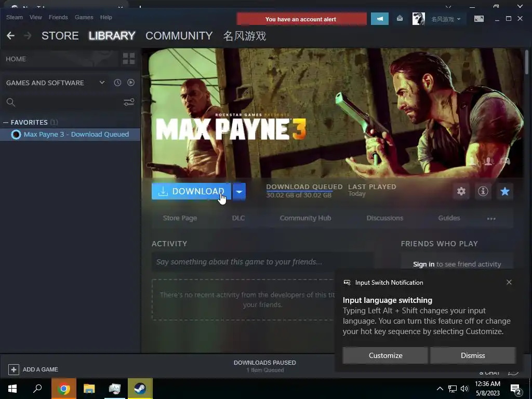
Task: Sort by recent activity clock icon
Action: [117, 83]
